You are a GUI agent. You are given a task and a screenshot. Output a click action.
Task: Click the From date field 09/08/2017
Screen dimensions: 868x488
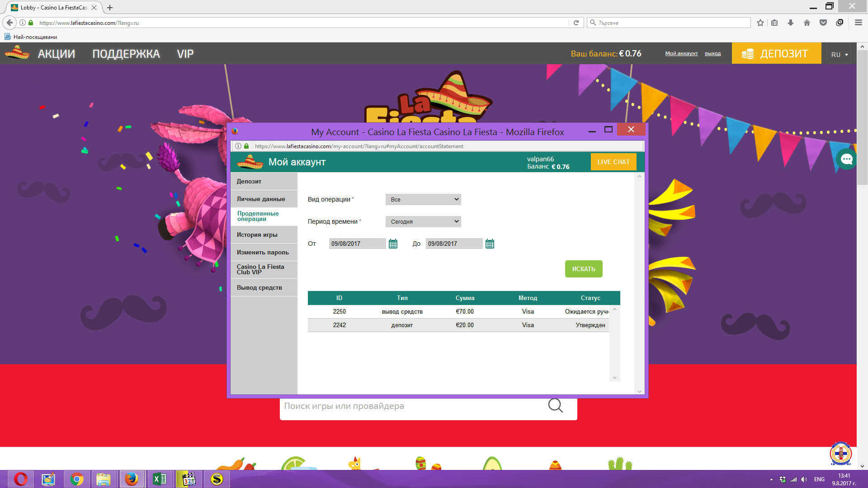[x=357, y=244]
